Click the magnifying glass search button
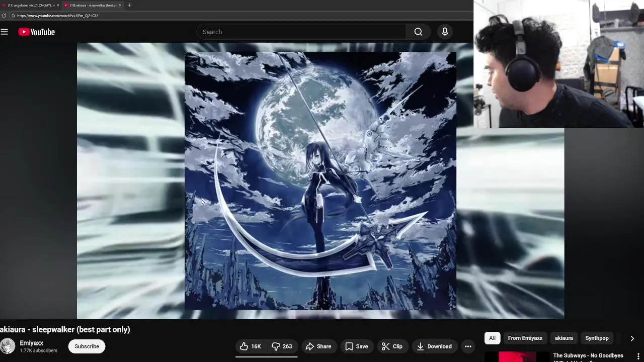 (x=418, y=32)
